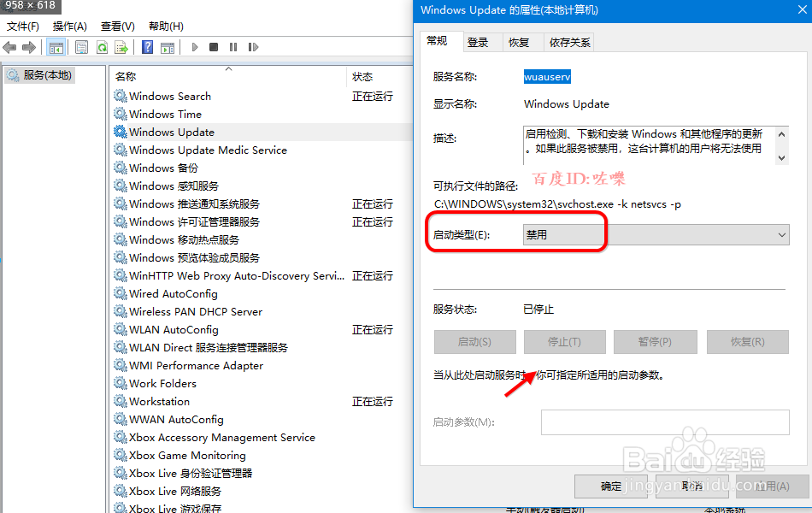Viewport: 812px width, 513px height.
Task: Open the 操作(A) menu
Action: 70,26
